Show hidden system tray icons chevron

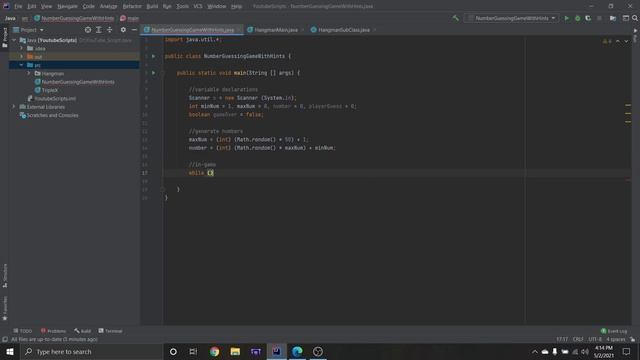534,351
